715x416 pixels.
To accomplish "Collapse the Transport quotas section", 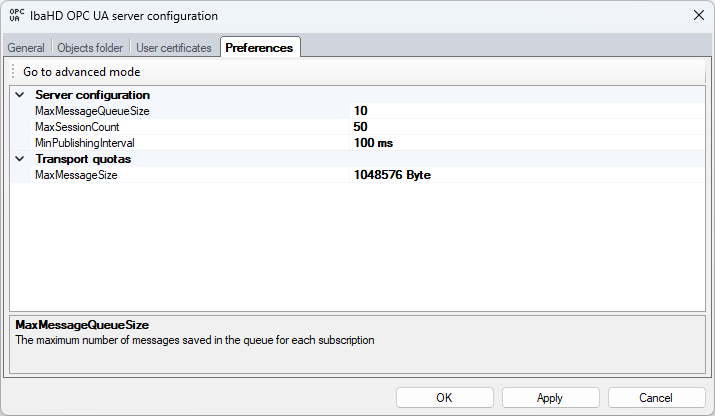I will click(x=19, y=159).
